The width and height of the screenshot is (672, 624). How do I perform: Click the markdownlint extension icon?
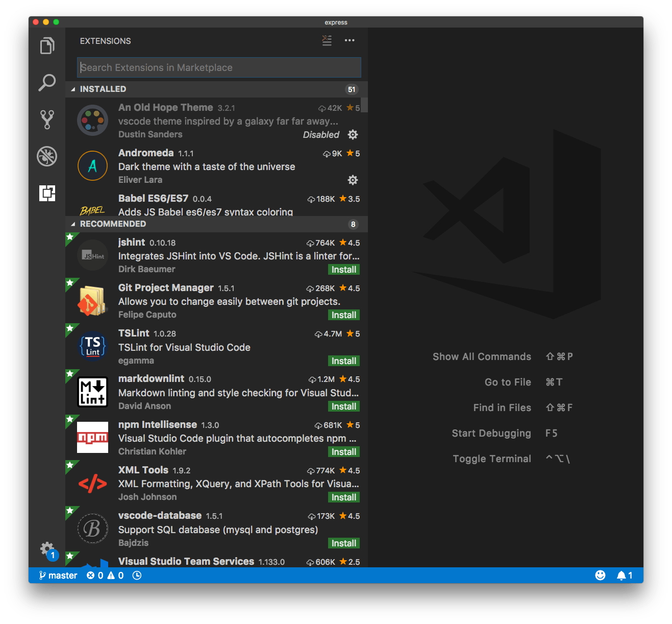tap(92, 392)
